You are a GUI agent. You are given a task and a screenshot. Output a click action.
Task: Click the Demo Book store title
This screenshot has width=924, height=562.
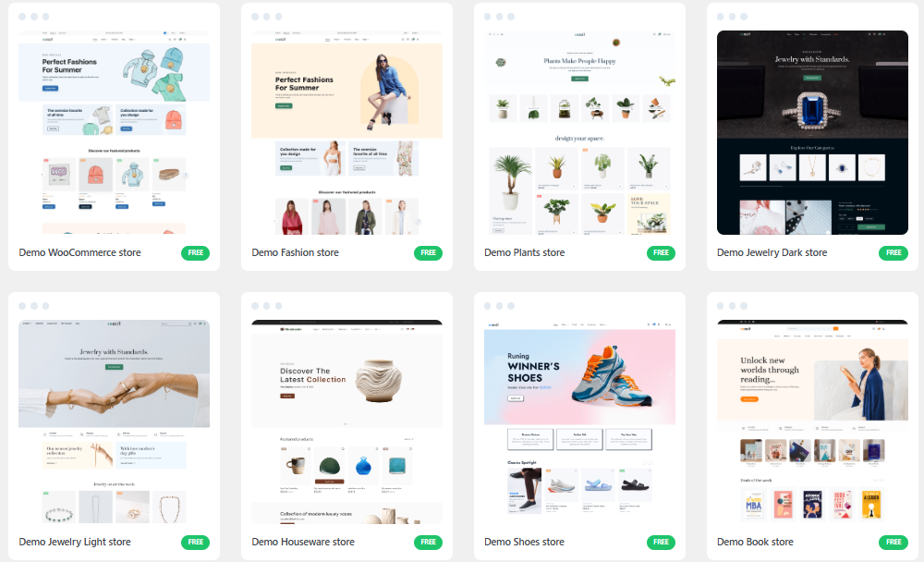755,542
